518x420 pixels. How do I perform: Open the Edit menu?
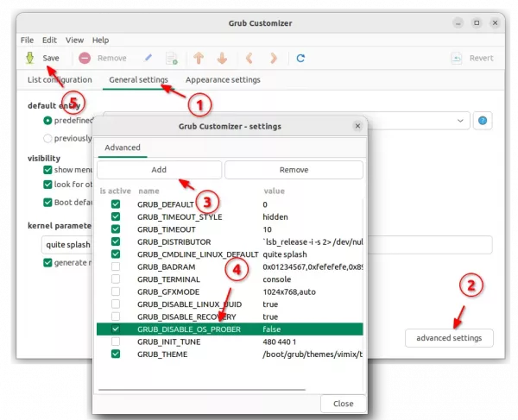[x=49, y=41]
